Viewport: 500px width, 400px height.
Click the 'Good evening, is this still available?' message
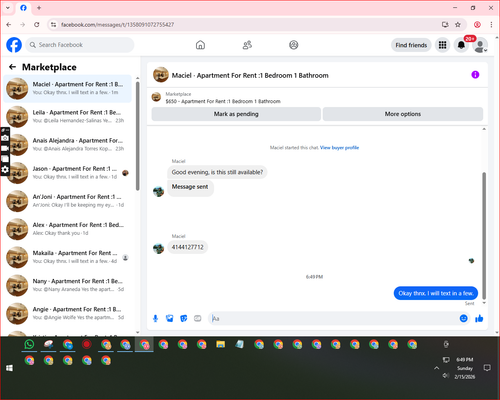[217, 172]
